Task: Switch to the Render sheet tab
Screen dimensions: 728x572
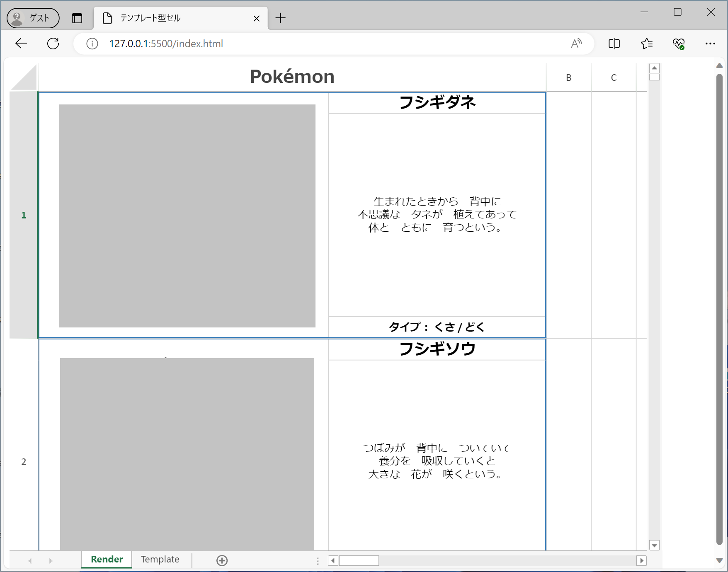Action: 107,559
